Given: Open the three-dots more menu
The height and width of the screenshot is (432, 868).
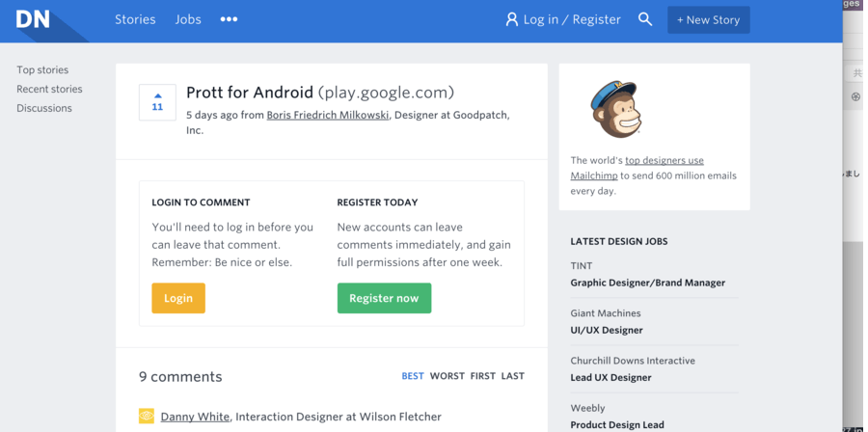Looking at the screenshot, I should 229,19.
